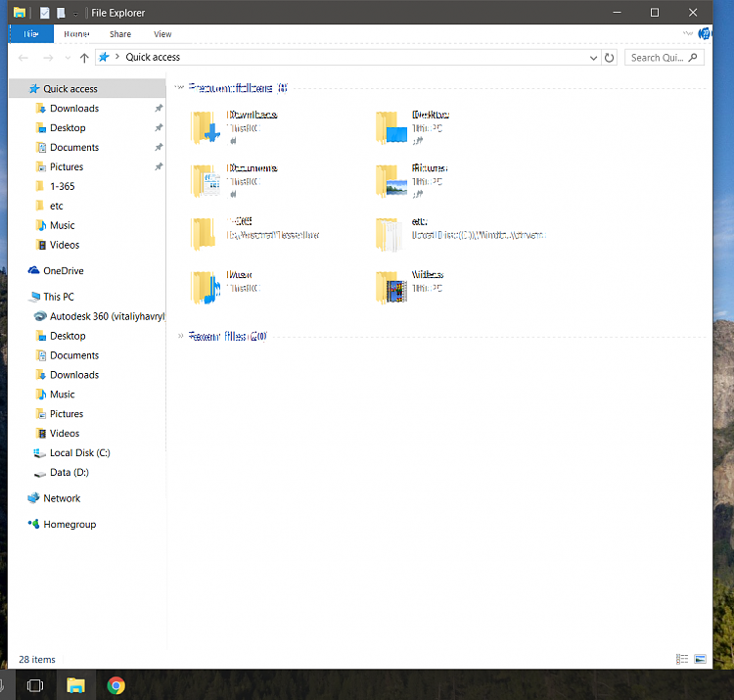This screenshot has width=734, height=700.
Task: Click the pin icon beside Desktop
Action: tap(159, 127)
